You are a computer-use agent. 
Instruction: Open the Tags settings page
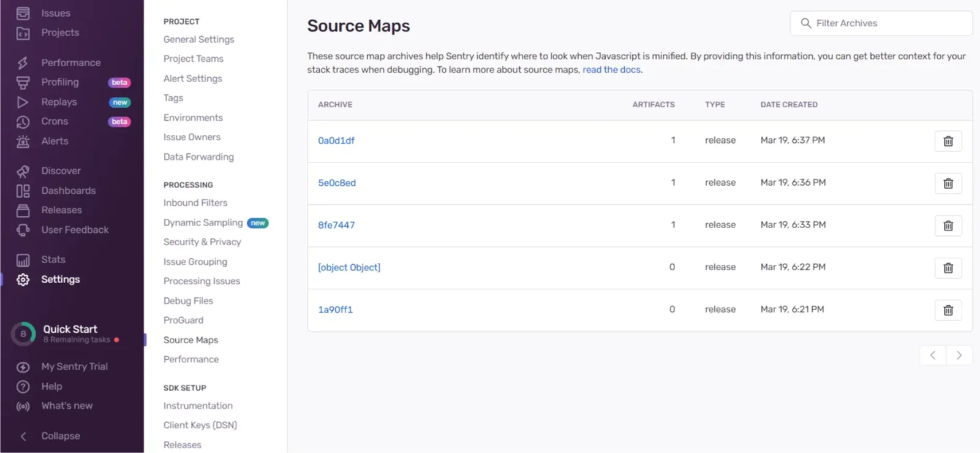click(x=173, y=98)
